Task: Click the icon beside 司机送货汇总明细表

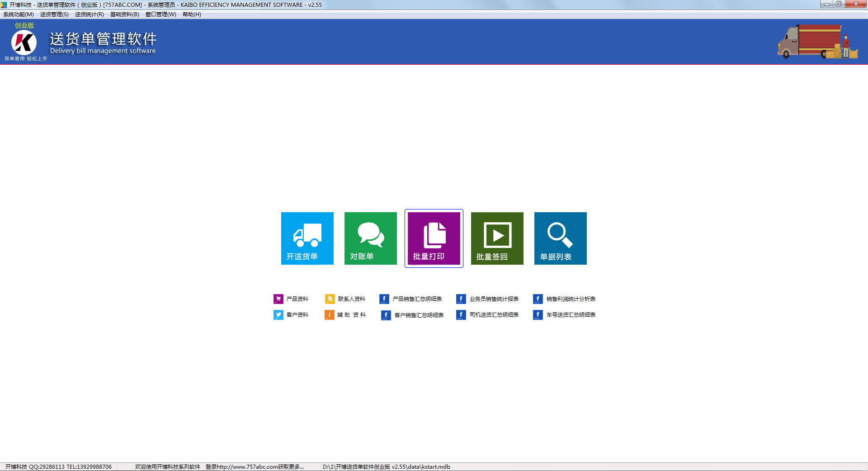Action: pos(461,315)
